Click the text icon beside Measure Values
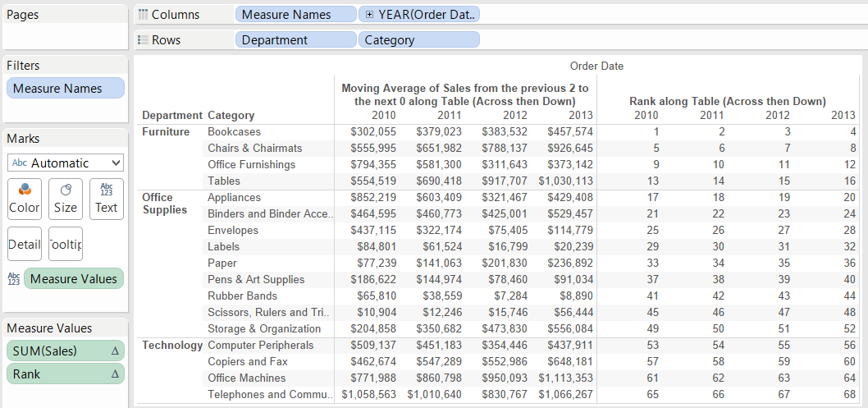Image resolution: width=868 pixels, height=408 pixels. point(13,279)
